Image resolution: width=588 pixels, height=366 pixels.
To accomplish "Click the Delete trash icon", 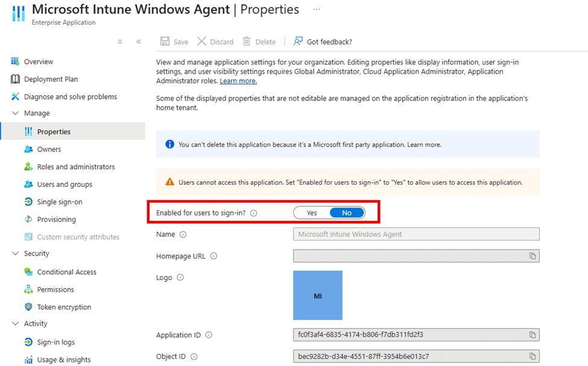I will [x=247, y=42].
